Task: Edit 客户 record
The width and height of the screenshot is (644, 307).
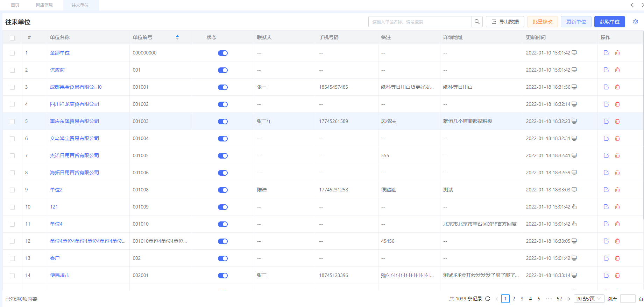Action: [x=606, y=258]
